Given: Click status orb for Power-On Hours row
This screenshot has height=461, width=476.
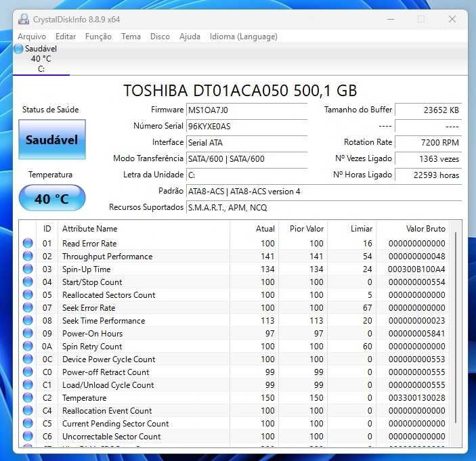Looking at the screenshot, I should pos(28,333).
